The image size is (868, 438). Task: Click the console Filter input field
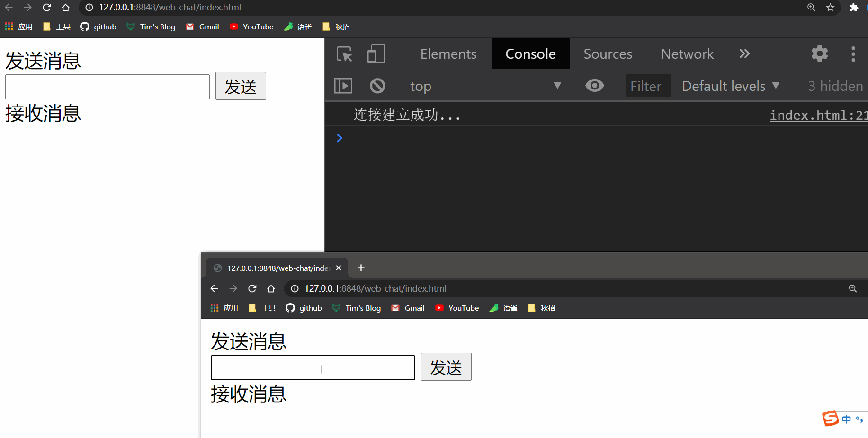[x=647, y=86]
